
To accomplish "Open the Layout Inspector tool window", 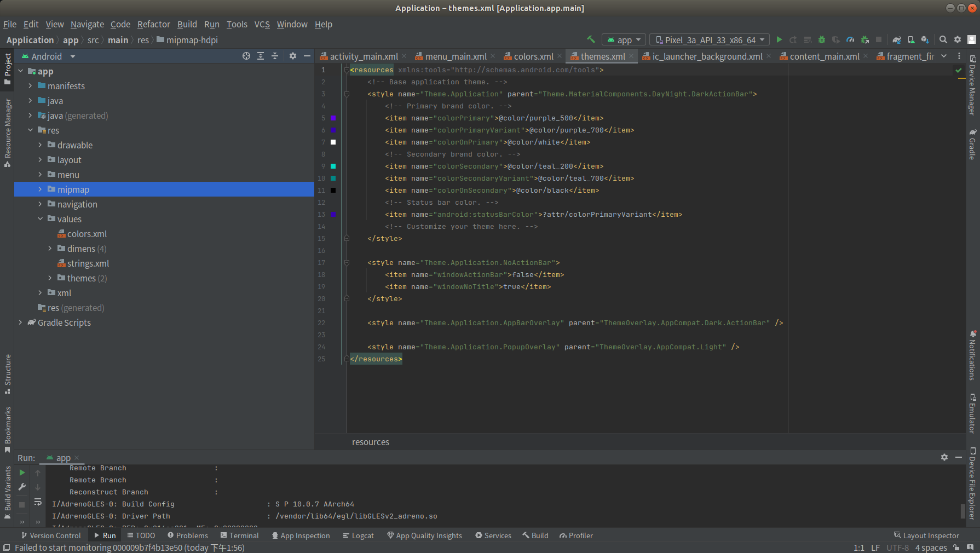I will coord(926,535).
